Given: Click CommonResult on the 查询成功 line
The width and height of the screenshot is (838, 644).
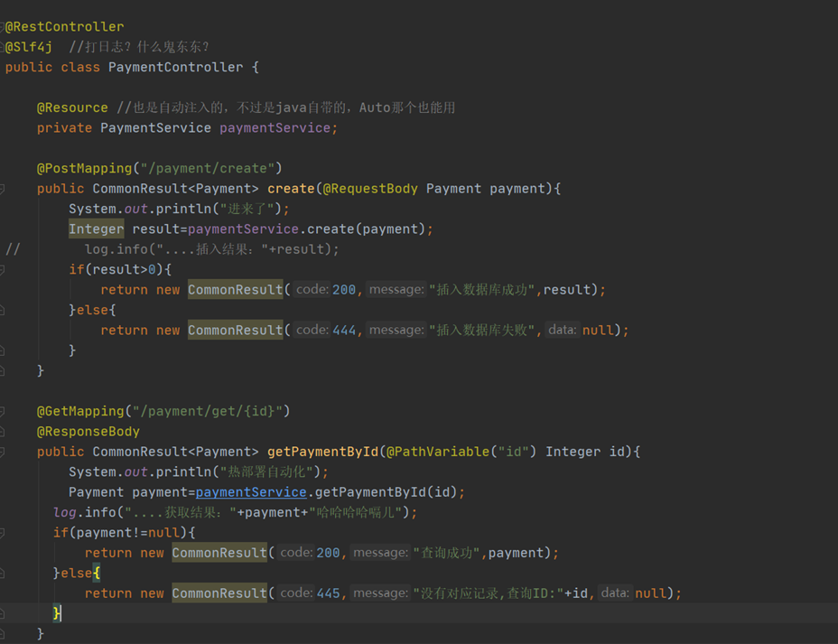Looking at the screenshot, I should click(x=219, y=553).
